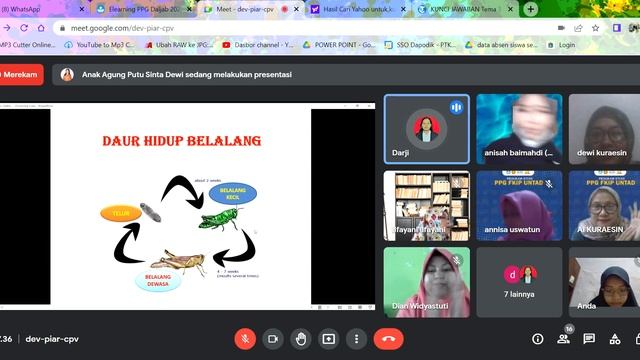Viewport: 640px width, 360px height.
Task: Close the KUNCI JAWABAN tab
Action: click(510, 9)
